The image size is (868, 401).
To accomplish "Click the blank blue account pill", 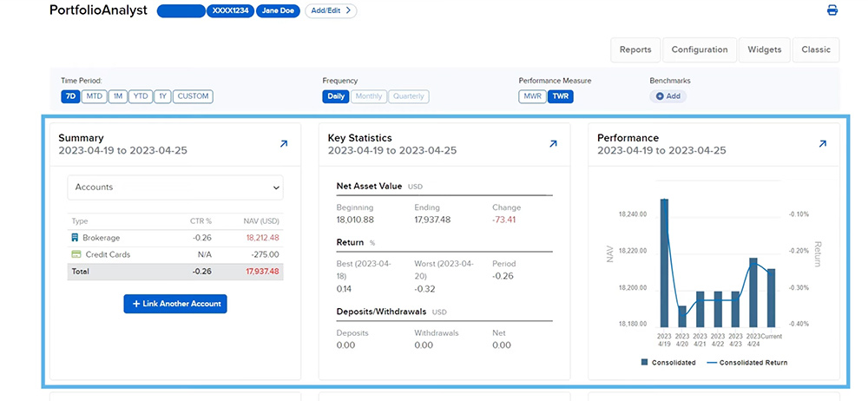I will [x=181, y=10].
